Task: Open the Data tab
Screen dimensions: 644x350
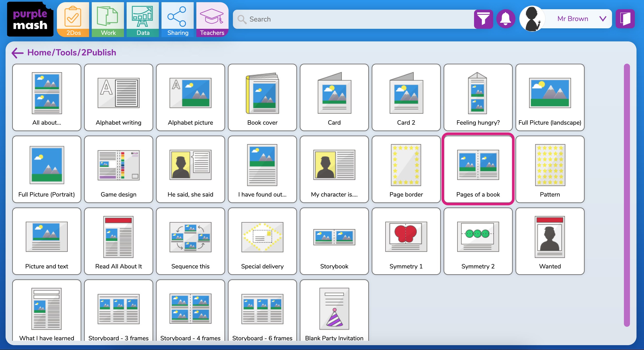Action: pos(143,20)
